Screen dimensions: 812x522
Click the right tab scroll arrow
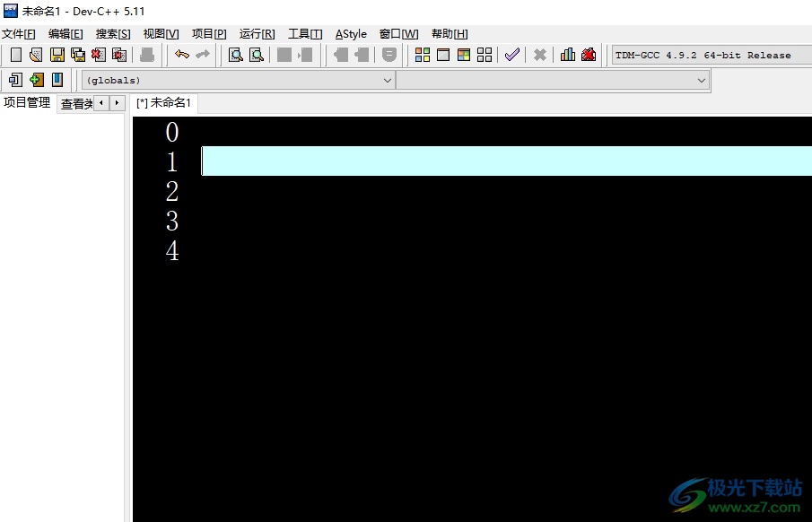(118, 103)
